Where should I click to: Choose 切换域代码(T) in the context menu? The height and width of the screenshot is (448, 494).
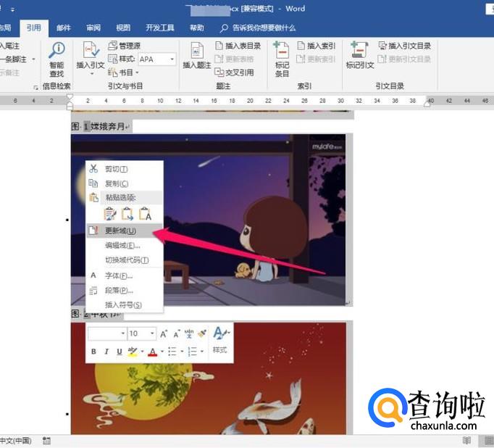click(x=125, y=260)
